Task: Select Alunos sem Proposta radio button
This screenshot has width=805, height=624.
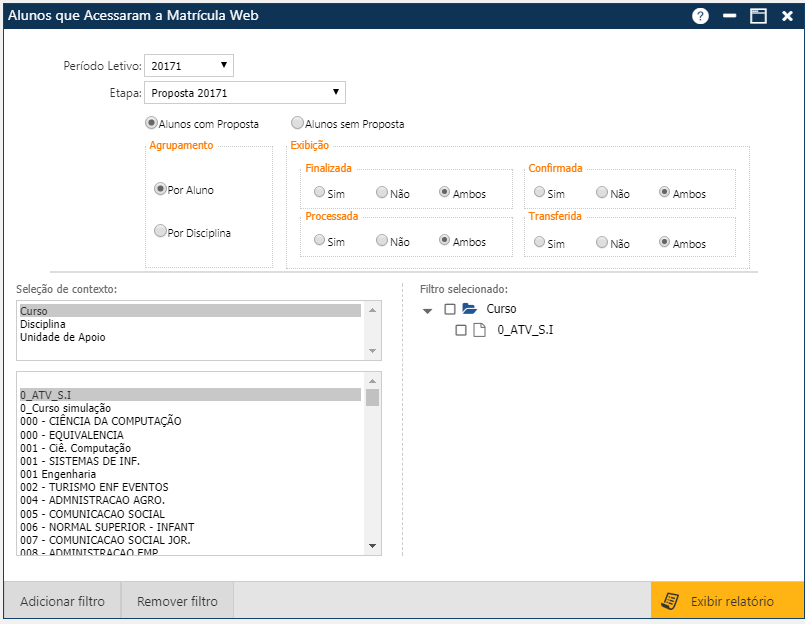Action: [x=297, y=124]
